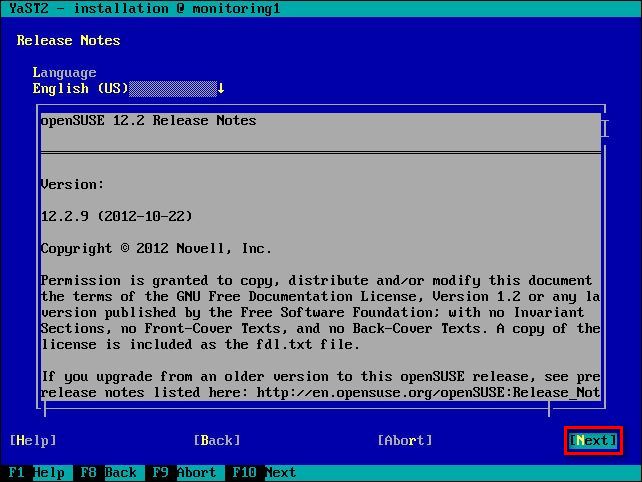
Task: Click the 'Version:' label in the notes
Action: 72,185
